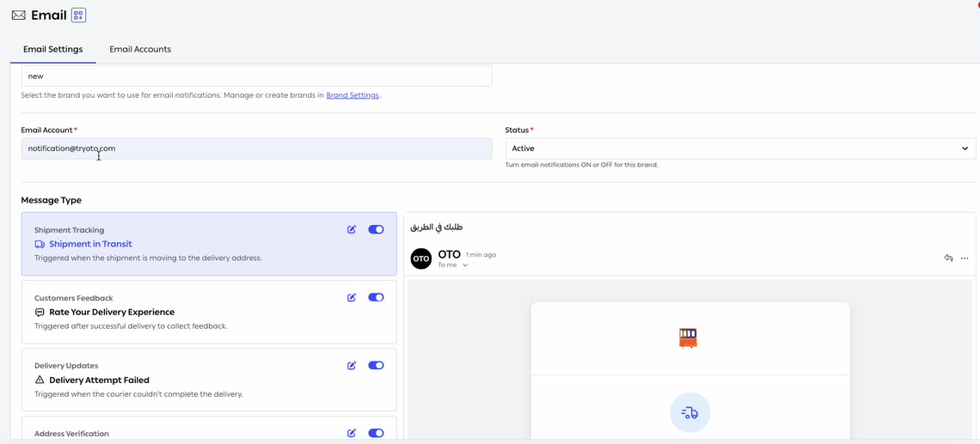Edit the Rate Your Delivery Experience template
This screenshot has height=444, width=980.
352,298
